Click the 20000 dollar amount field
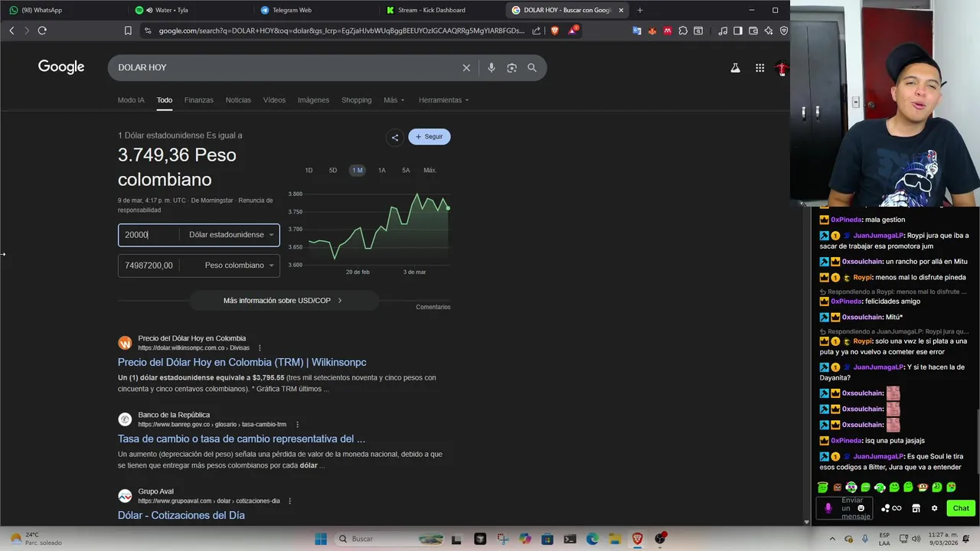 point(150,235)
